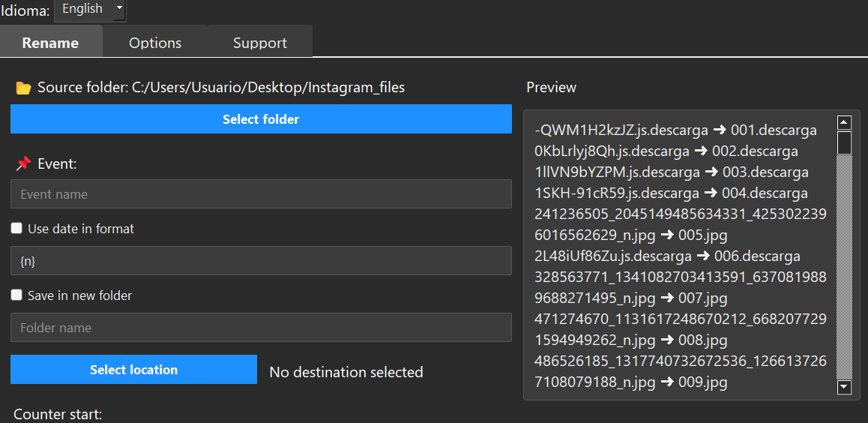Check the Save in new folder option
The image size is (868, 423).
tap(16, 295)
